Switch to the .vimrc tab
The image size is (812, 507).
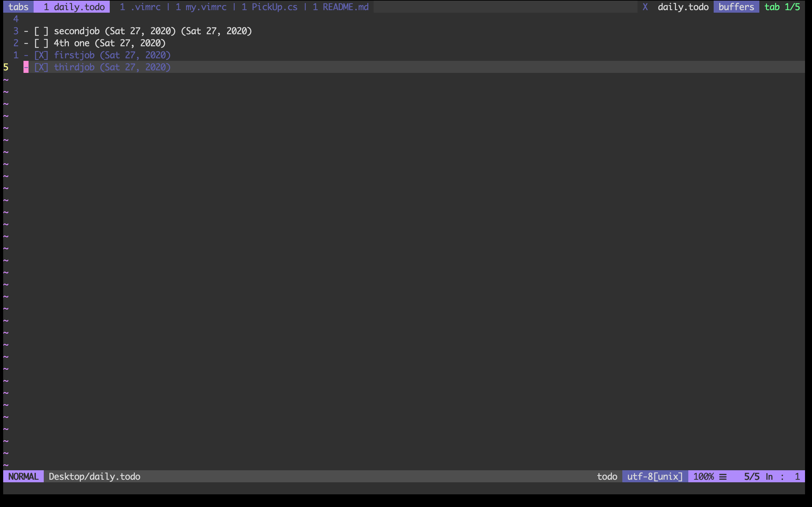(x=140, y=7)
